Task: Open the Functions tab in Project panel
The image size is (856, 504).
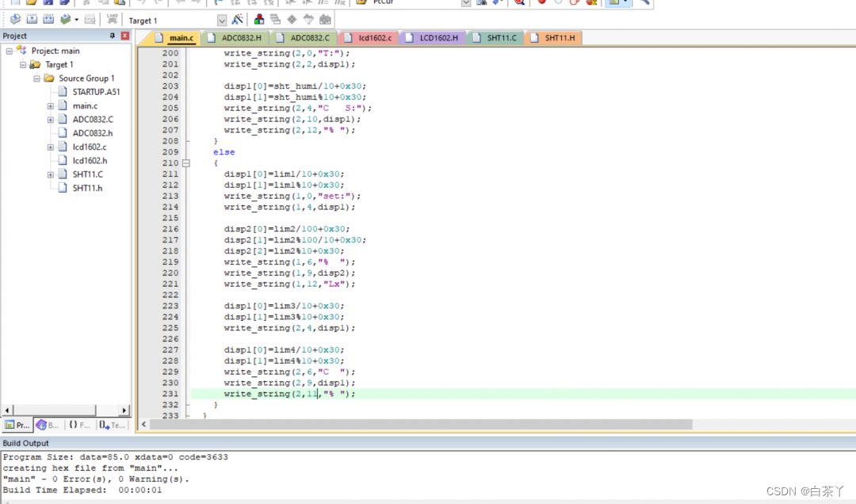Action: click(78, 425)
